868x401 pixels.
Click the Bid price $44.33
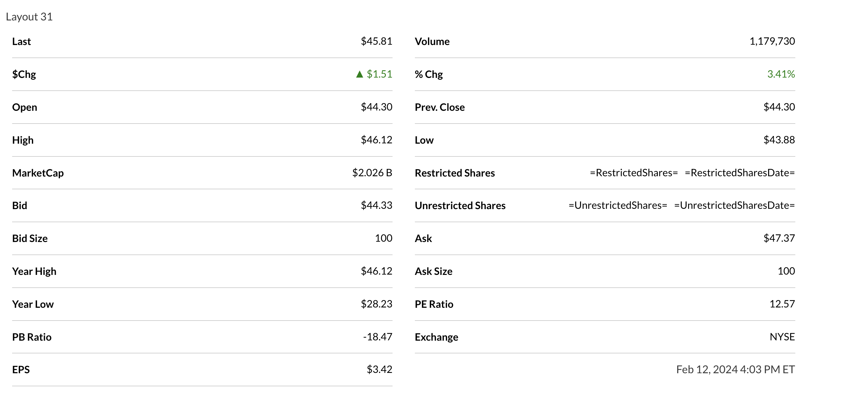[376, 205]
